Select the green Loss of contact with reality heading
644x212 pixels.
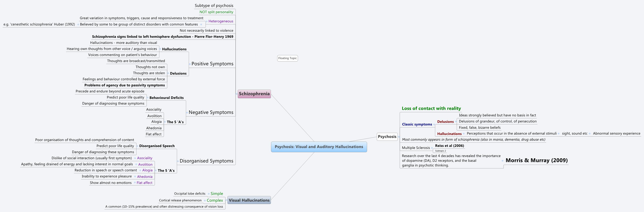pyautogui.click(x=431, y=108)
